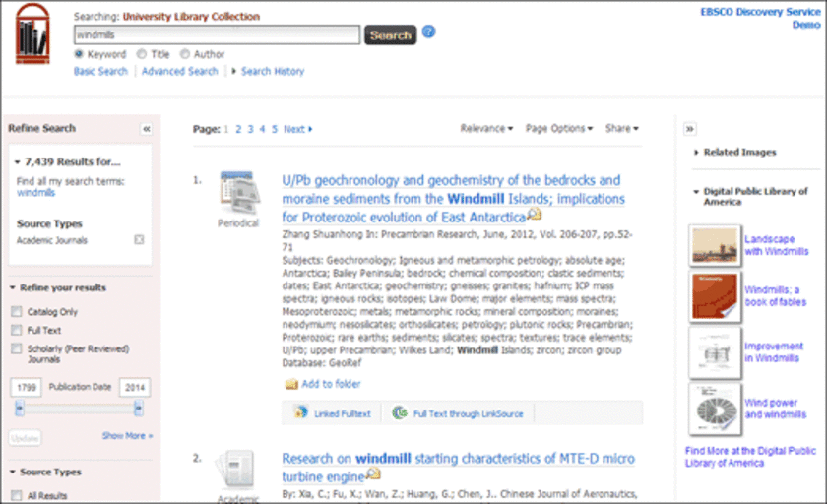Go to results page 2

tap(238, 129)
